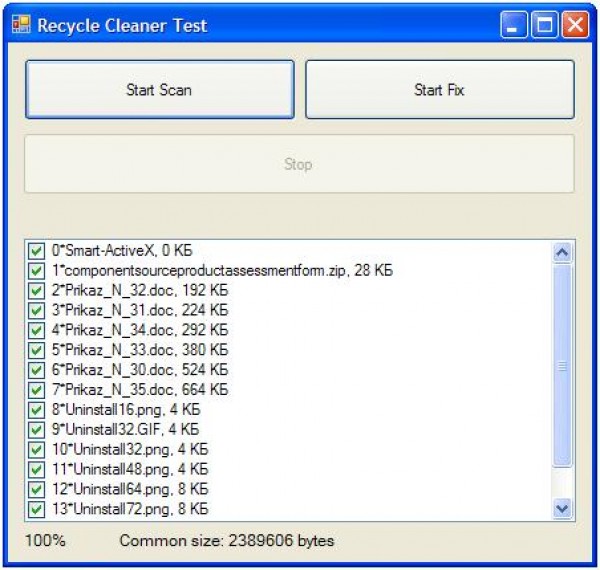The height and width of the screenshot is (570, 600).
Task: Select the Uninstall48.png list entry text
Action: pos(130,469)
